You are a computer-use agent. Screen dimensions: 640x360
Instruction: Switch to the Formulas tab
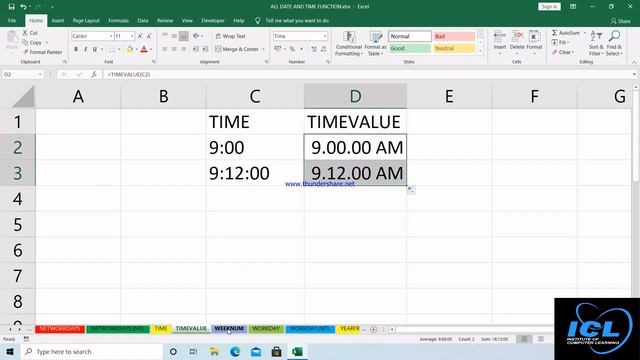(x=118, y=20)
